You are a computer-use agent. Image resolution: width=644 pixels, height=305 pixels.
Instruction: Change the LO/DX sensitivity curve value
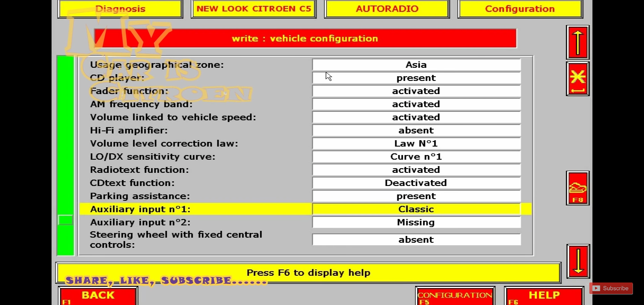click(x=416, y=157)
